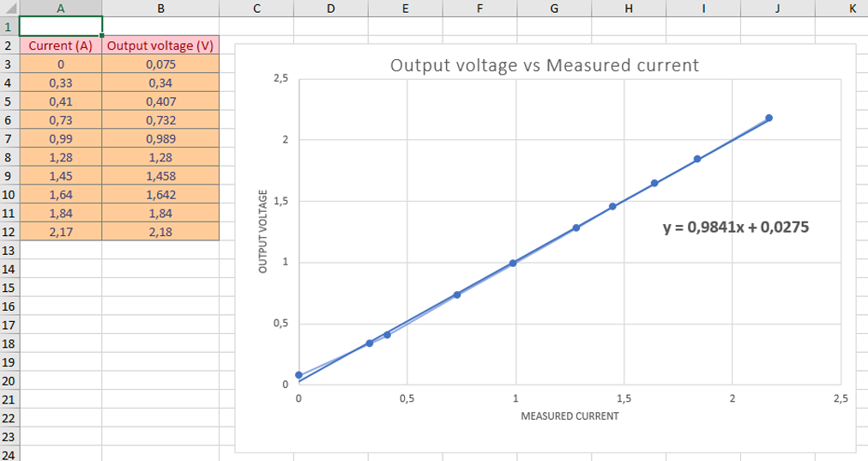
Task: Click the cell containing 1,458
Action: (160, 176)
